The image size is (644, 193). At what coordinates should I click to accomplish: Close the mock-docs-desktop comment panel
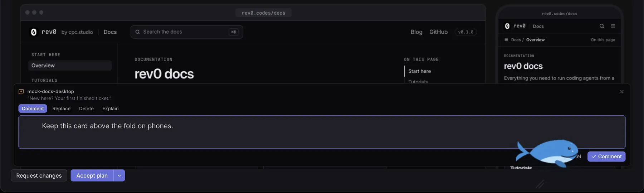(x=622, y=92)
